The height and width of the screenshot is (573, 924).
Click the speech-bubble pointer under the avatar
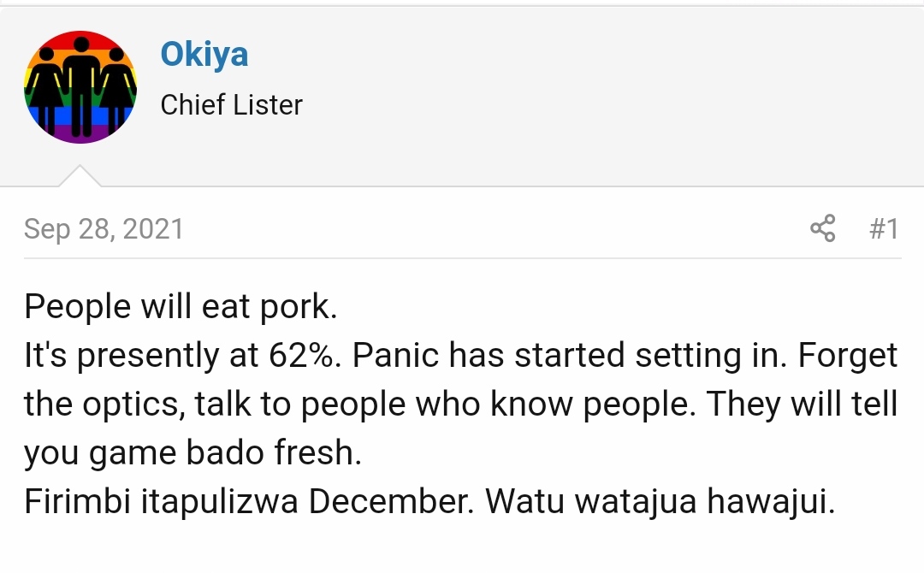point(80,175)
